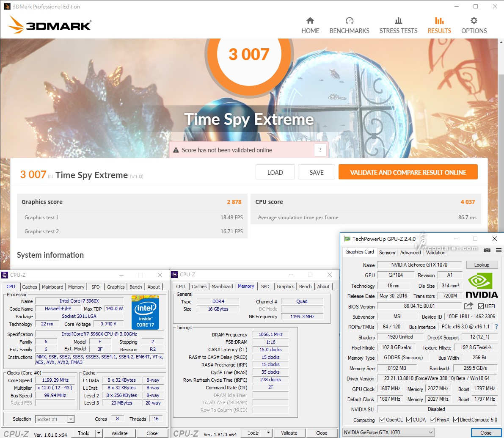Click Close button in Memory CPU-Z window
Screen dimensions: 504x438
click(322, 432)
